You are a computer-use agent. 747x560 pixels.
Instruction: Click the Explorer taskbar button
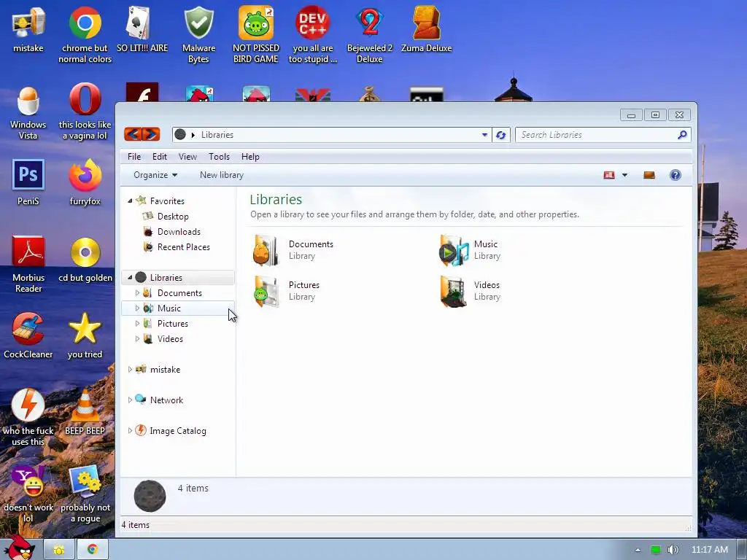click(x=59, y=550)
